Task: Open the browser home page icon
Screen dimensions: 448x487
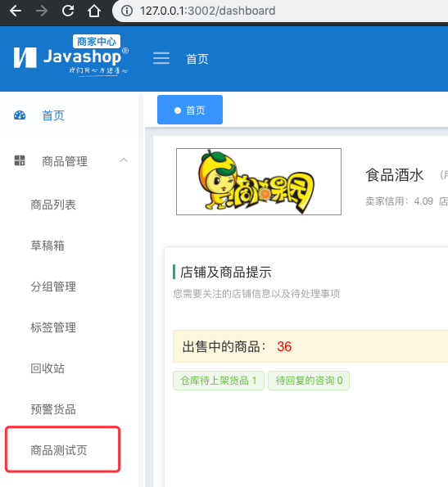Action: [94, 11]
